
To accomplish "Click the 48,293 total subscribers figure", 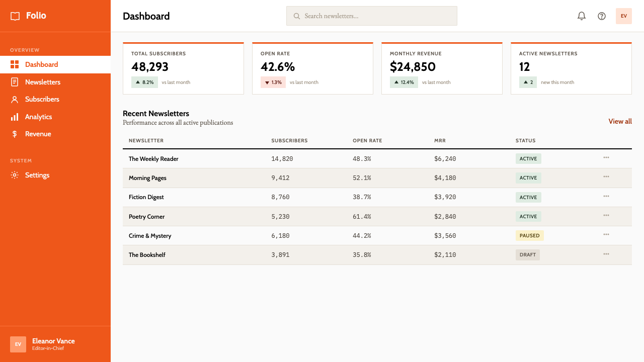I will pyautogui.click(x=150, y=67).
